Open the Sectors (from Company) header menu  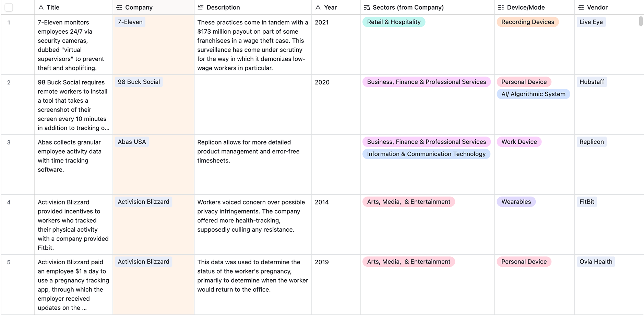click(x=408, y=8)
